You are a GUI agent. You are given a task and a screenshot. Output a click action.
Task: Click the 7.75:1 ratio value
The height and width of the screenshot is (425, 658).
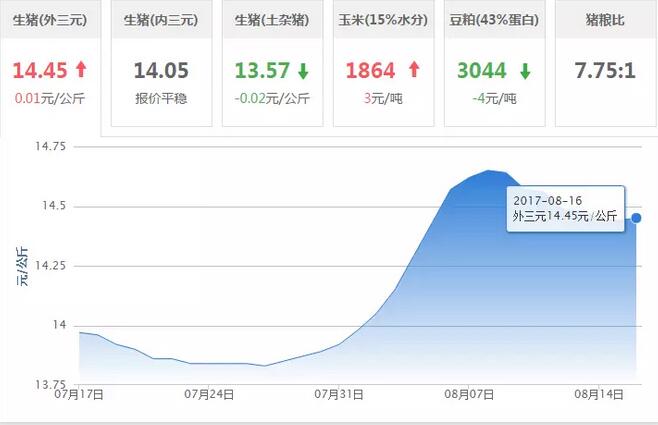click(x=605, y=71)
